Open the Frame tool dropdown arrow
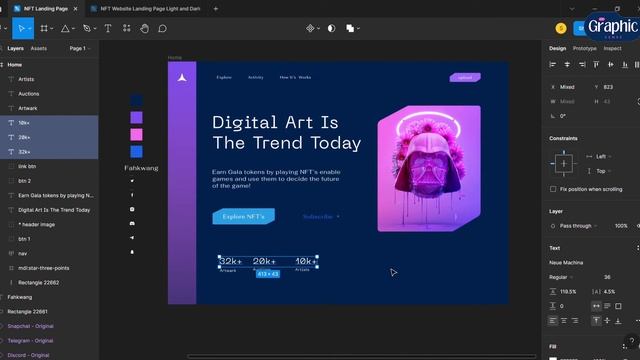Viewport: 640px width, 360px height. (x=52, y=29)
